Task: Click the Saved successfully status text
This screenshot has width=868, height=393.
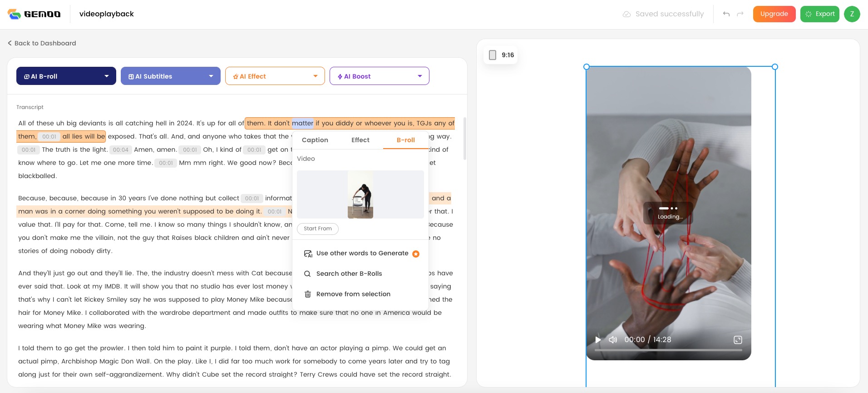Action: coord(670,14)
